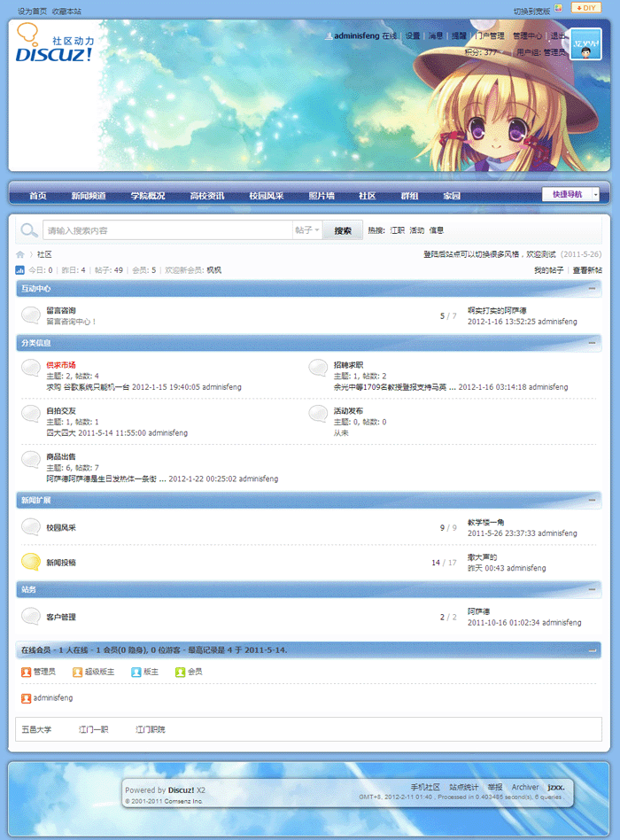Click the Discuz! logo
Image resolution: width=620 pixels, height=840 pixels.
pyautogui.click(x=54, y=43)
